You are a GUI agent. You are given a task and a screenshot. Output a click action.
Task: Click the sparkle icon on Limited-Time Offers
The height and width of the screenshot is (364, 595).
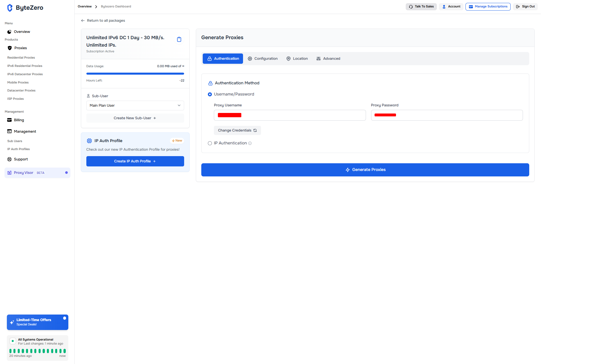coord(12,322)
